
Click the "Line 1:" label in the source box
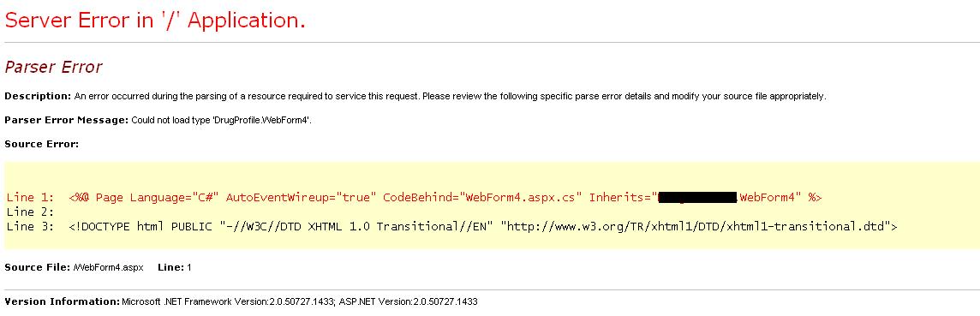pos(31,197)
